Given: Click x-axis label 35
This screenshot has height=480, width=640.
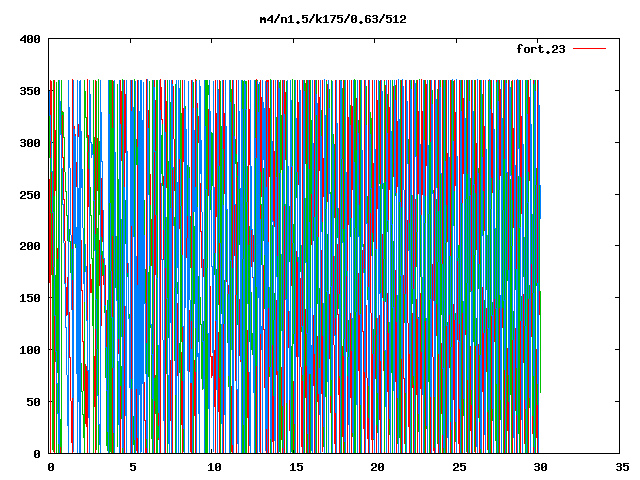Looking at the screenshot, I should tap(622, 467).
